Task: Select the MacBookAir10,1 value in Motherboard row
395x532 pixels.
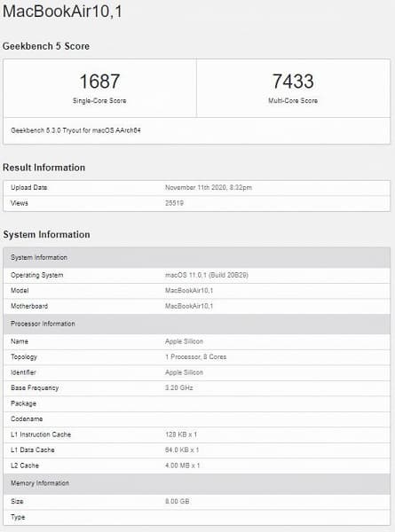Action: (x=189, y=307)
